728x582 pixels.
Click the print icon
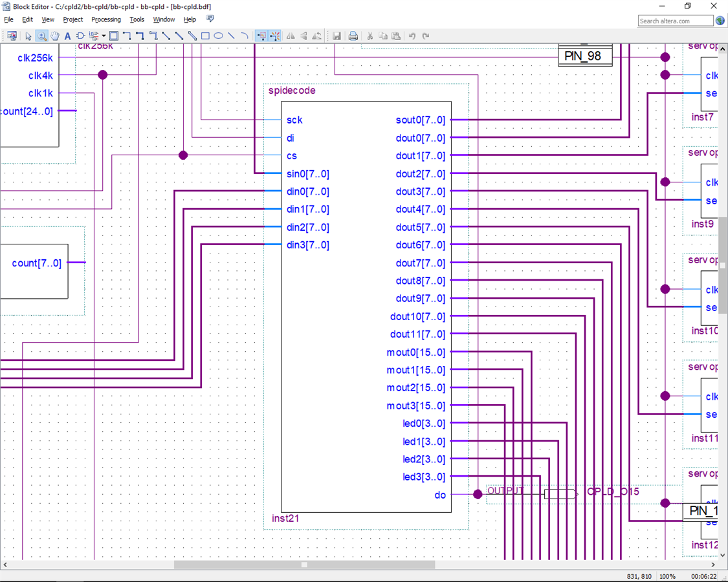click(x=353, y=36)
